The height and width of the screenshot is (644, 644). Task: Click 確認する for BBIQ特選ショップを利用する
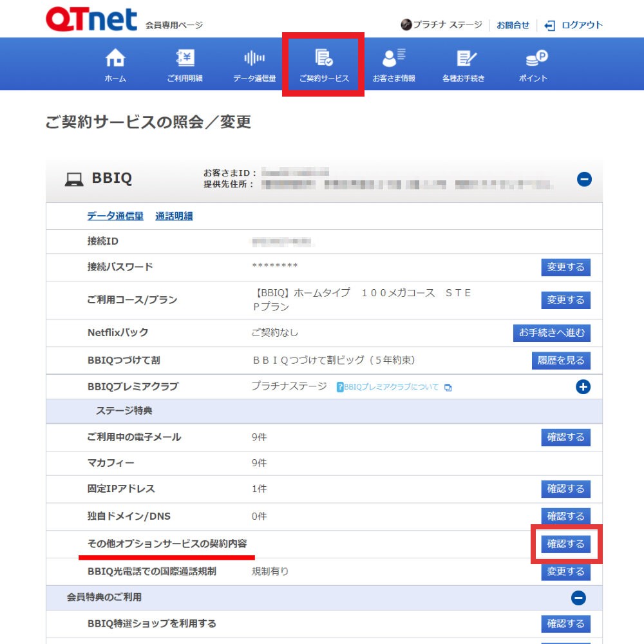point(565,624)
